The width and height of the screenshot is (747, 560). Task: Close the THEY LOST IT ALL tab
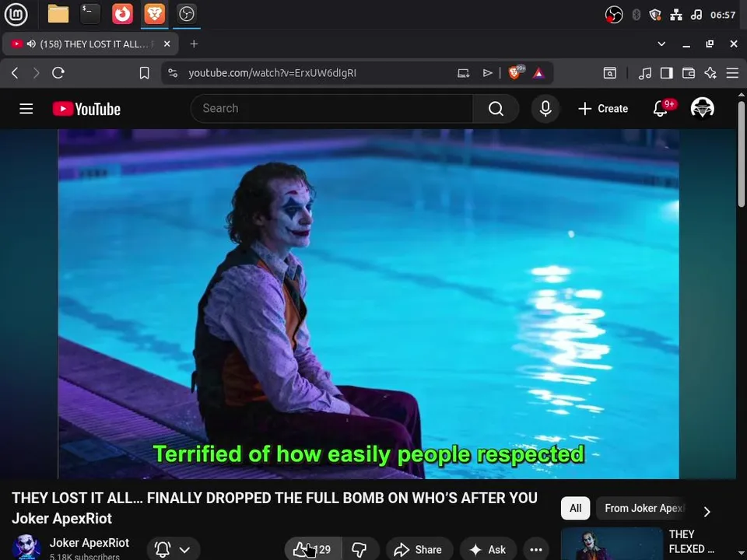click(167, 44)
